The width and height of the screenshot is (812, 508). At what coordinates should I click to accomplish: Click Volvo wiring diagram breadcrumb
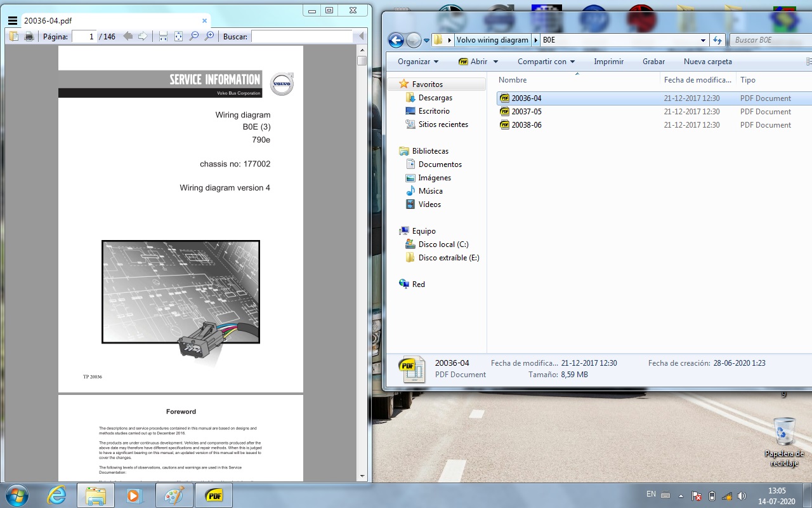click(x=492, y=40)
